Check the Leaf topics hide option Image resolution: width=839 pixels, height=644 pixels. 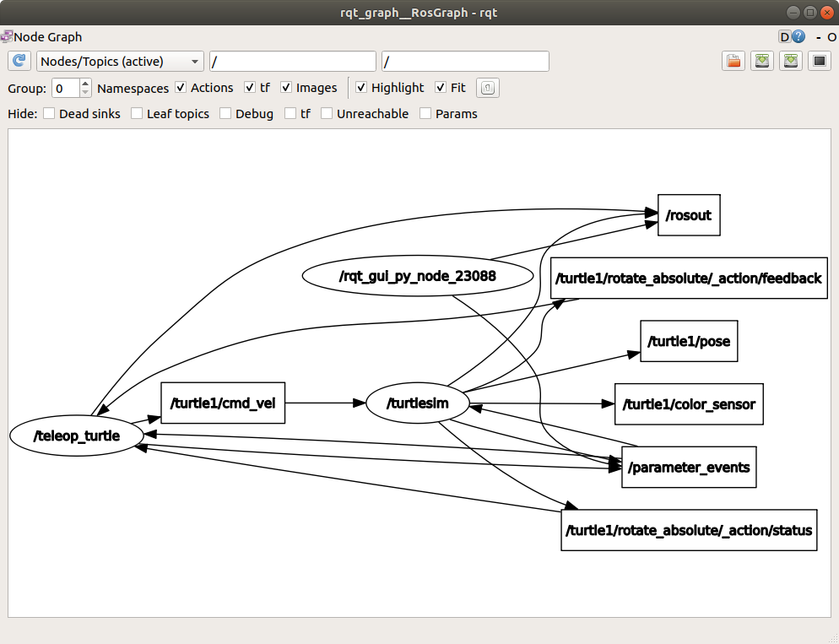(x=137, y=114)
